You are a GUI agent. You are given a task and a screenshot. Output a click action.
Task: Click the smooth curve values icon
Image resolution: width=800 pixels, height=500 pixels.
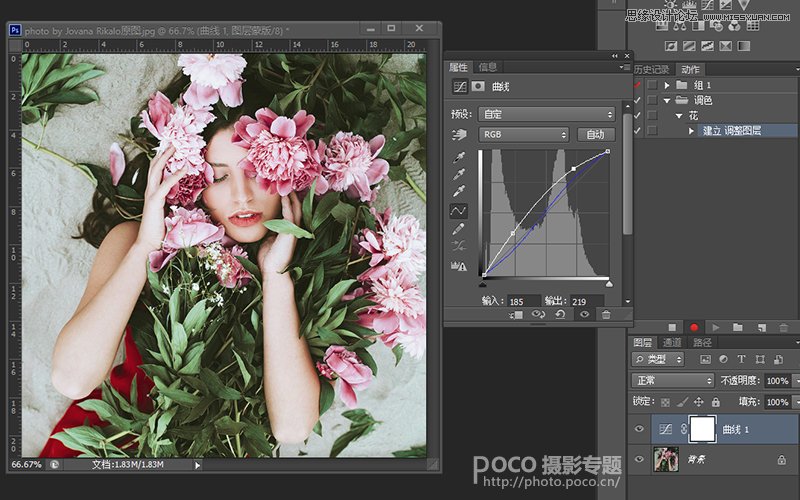tap(459, 246)
